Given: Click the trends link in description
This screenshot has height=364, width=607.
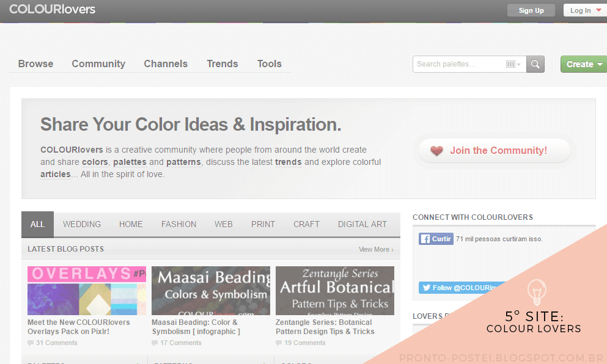Looking at the screenshot, I should (x=288, y=162).
